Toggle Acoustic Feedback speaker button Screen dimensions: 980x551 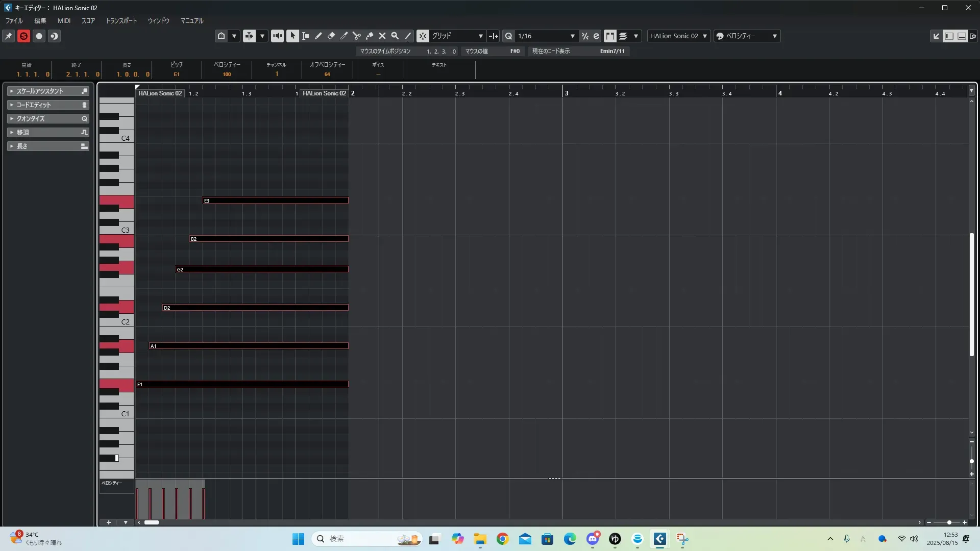[277, 36]
